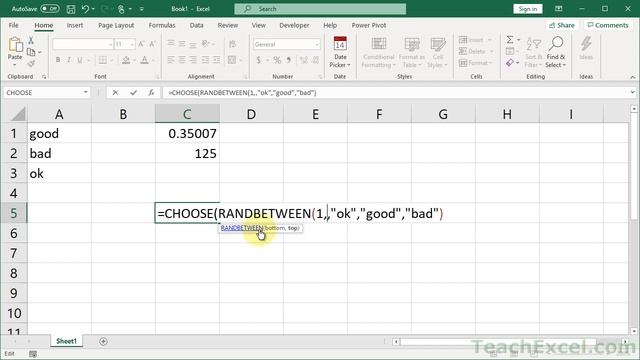Undo the last action
The image size is (640, 360).
(x=85, y=9)
